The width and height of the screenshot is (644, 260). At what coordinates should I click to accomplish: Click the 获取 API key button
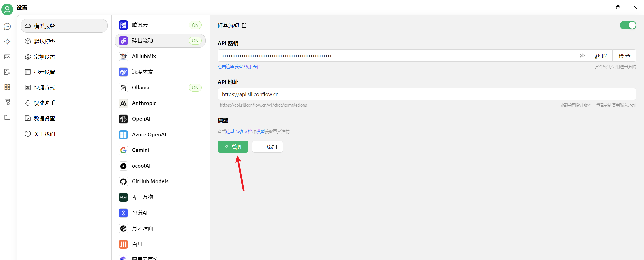coord(601,56)
